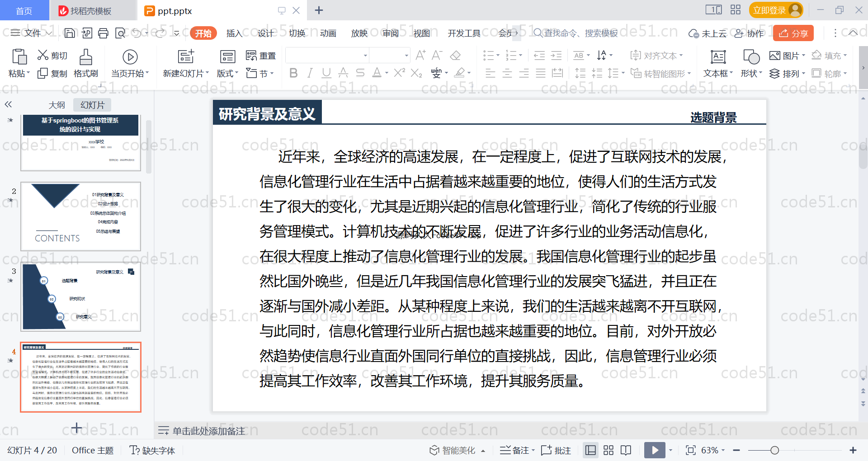Click the print icon

(104, 33)
